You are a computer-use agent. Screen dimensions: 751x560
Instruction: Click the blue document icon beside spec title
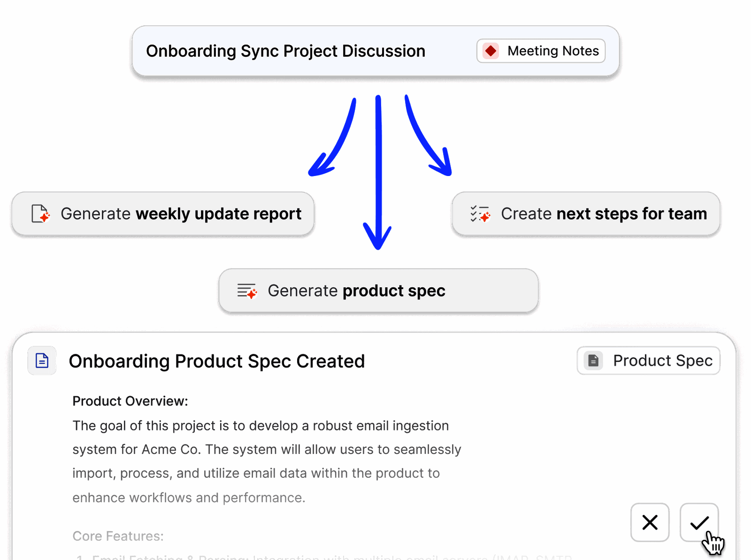(x=42, y=361)
